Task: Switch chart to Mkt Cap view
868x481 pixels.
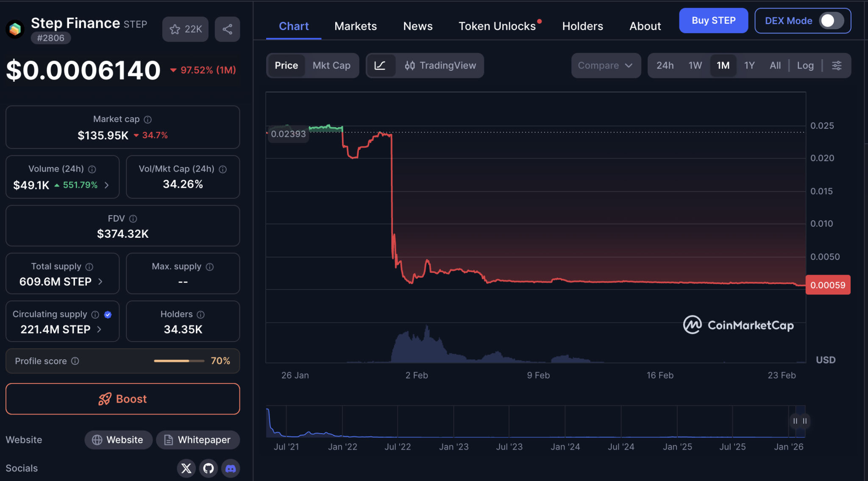Action: pos(331,66)
